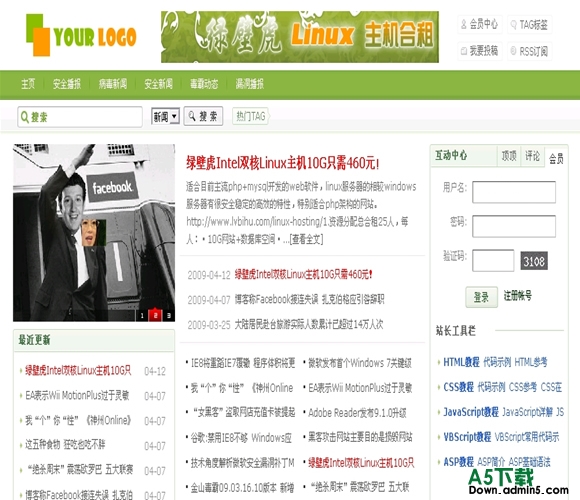Open 2009-03-25 大陆居民赴台旅游 article

coord(309,324)
